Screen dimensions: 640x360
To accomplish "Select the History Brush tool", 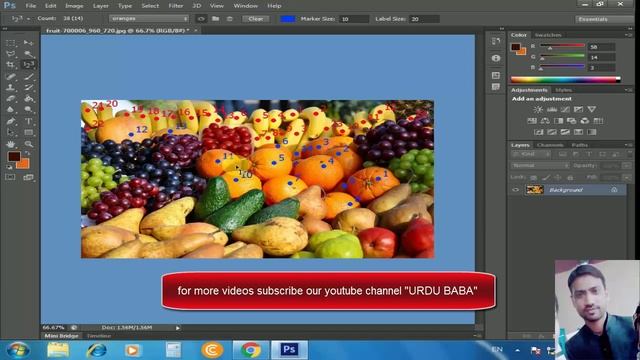I will 28,87.
